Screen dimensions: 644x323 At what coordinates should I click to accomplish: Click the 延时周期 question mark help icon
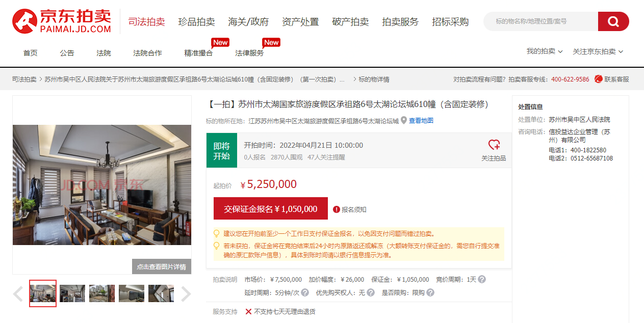[x=305, y=292]
